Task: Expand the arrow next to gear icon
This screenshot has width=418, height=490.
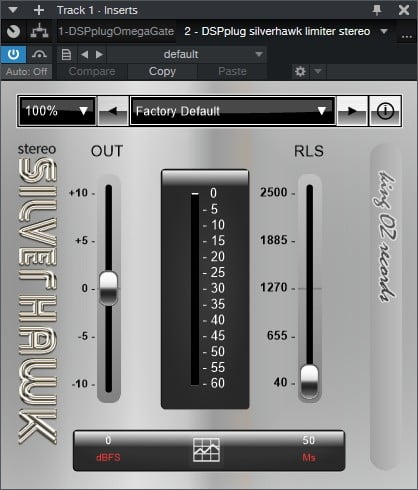Action: pyautogui.click(x=318, y=71)
